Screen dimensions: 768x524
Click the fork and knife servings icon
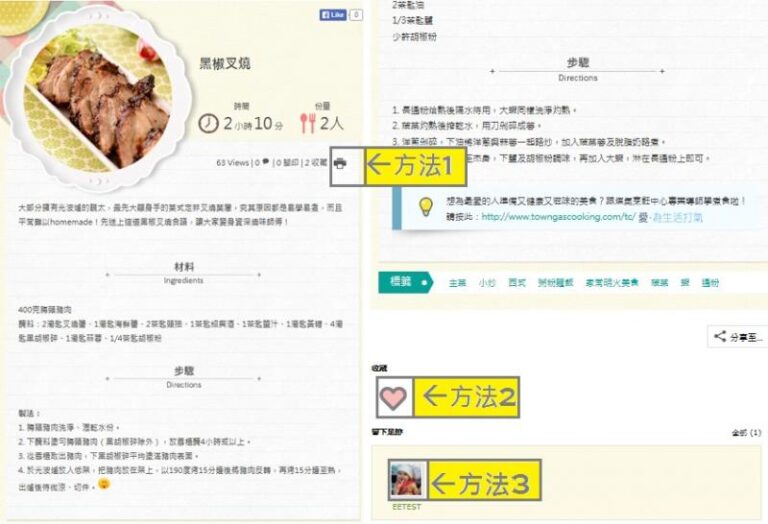tap(308, 123)
